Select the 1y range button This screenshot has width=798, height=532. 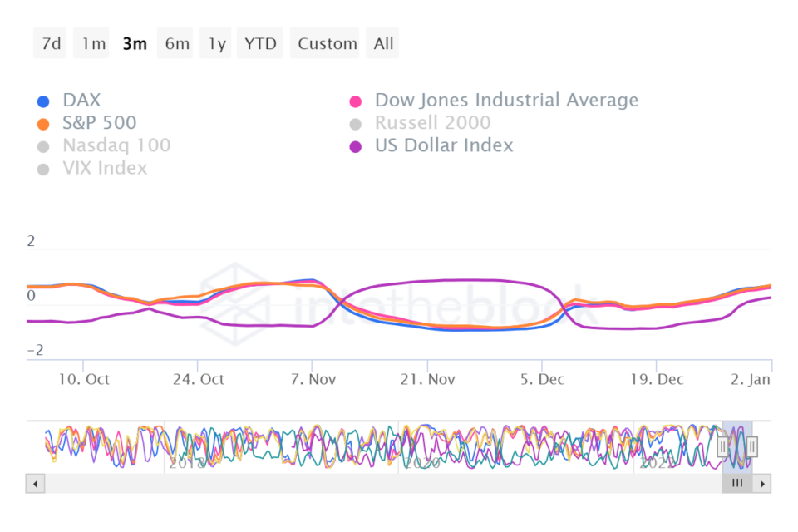pos(216,43)
